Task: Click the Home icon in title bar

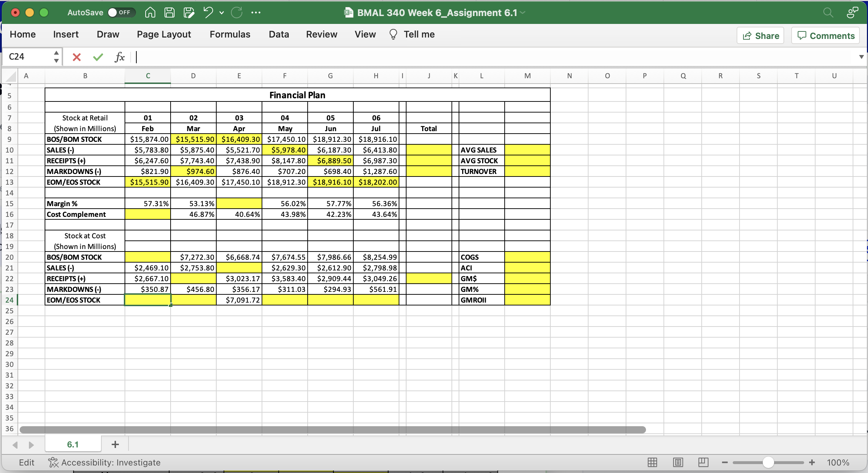Action: pos(150,13)
